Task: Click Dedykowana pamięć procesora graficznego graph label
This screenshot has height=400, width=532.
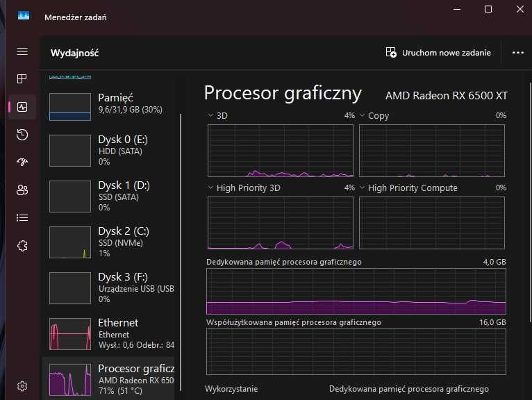Action: tap(284, 262)
